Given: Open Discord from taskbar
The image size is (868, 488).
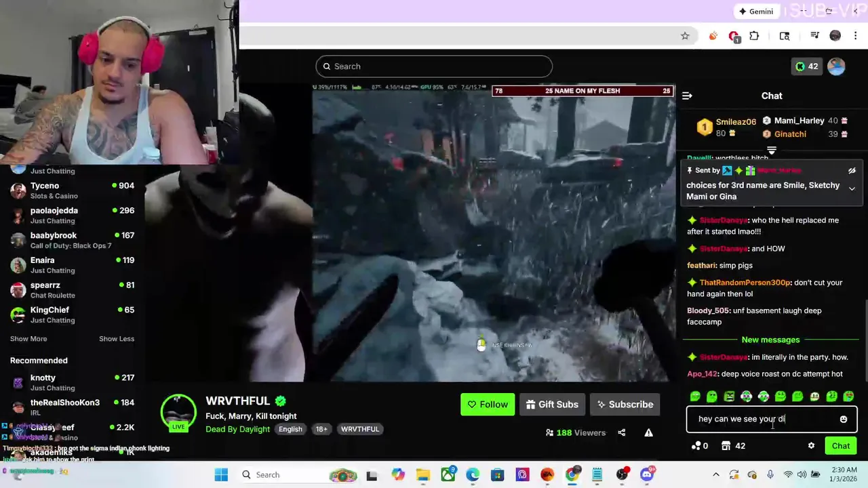Looking at the screenshot, I should (646, 475).
